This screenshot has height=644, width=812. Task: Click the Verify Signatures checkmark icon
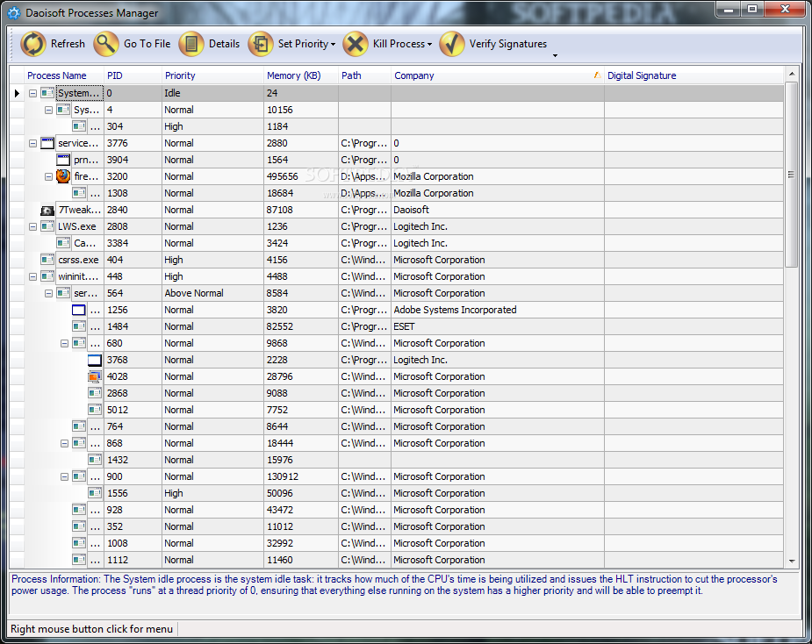click(x=451, y=44)
